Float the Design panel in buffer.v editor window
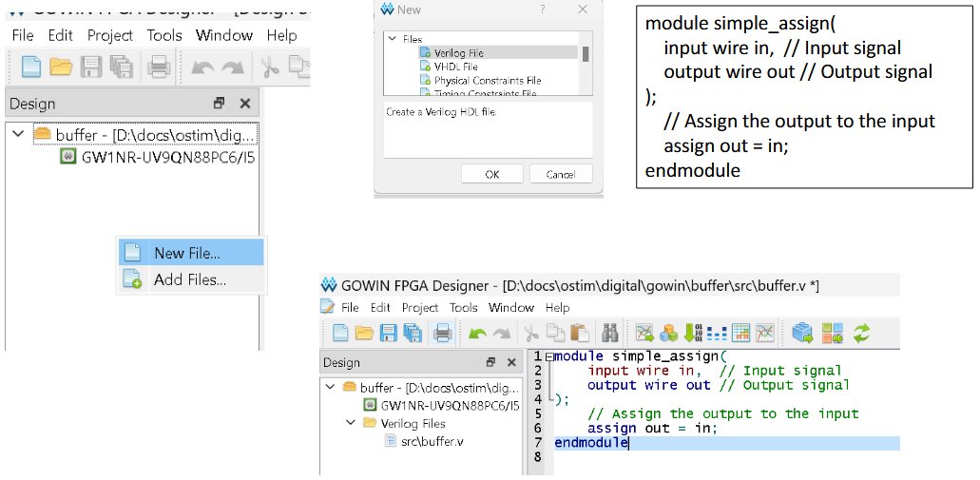 pos(490,362)
